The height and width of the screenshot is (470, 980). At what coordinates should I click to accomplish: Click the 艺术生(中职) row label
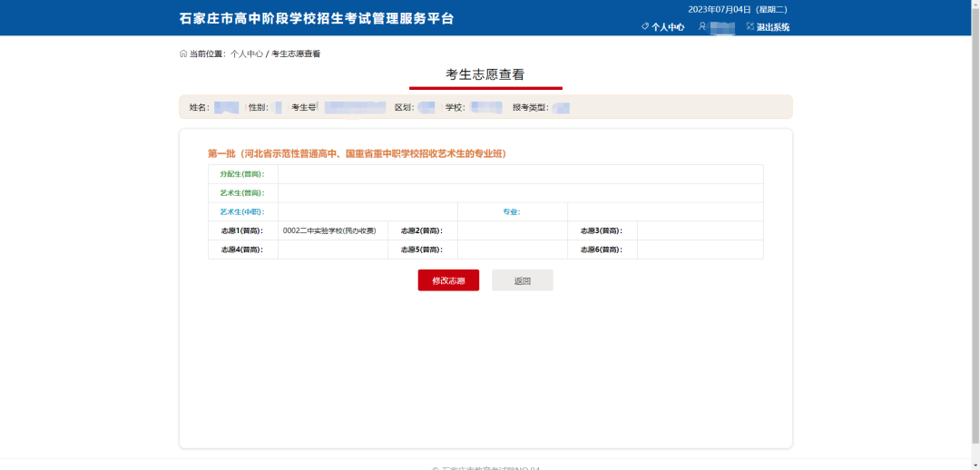[243, 212]
